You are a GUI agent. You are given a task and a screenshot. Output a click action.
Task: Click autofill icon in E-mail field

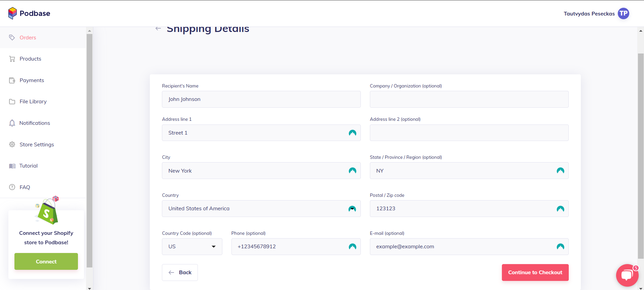pyautogui.click(x=560, y=247)
